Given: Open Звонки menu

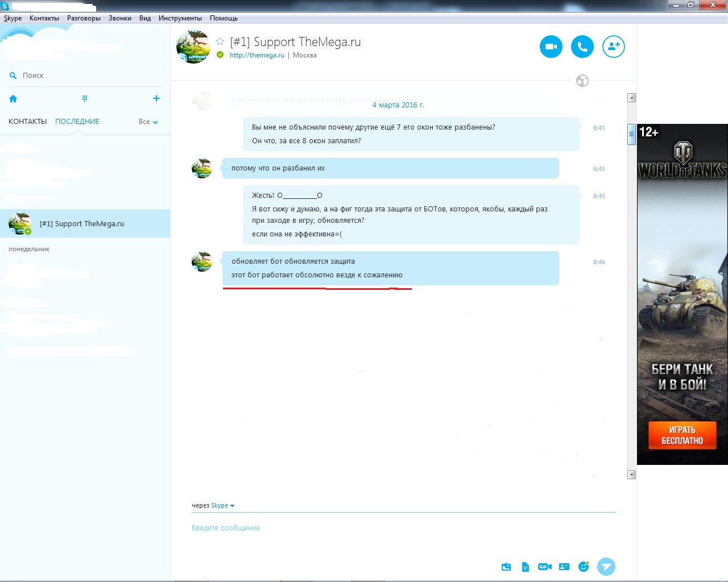Looking at the screenshot, I should point(120,18).
